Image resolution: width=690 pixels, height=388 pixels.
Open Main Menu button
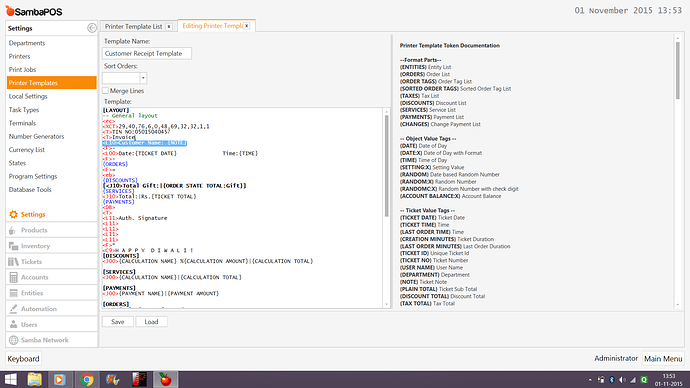(x=663, y=359)
